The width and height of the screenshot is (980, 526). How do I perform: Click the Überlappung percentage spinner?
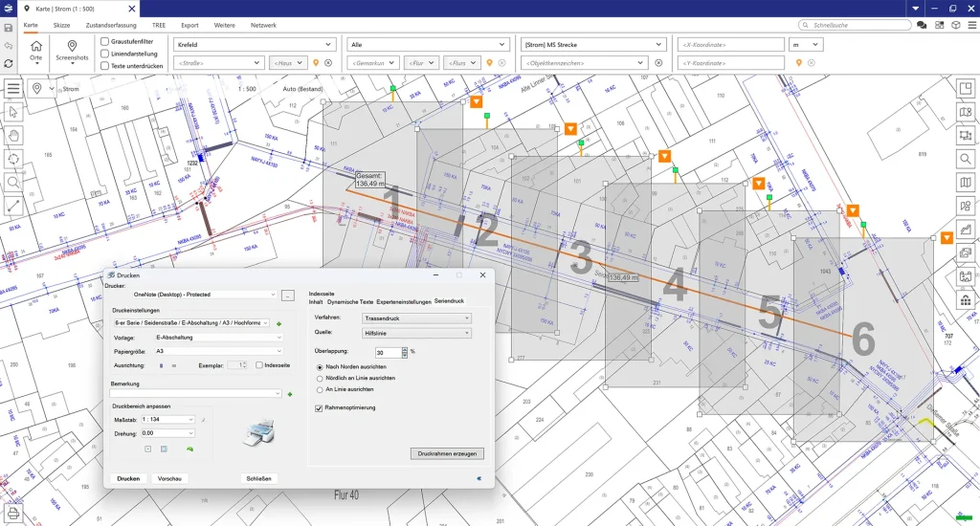click(x=406, y=352)
